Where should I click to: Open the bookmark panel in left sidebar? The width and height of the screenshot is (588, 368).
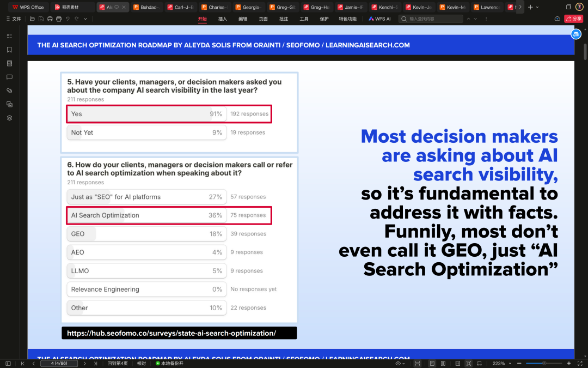point(10,50)
